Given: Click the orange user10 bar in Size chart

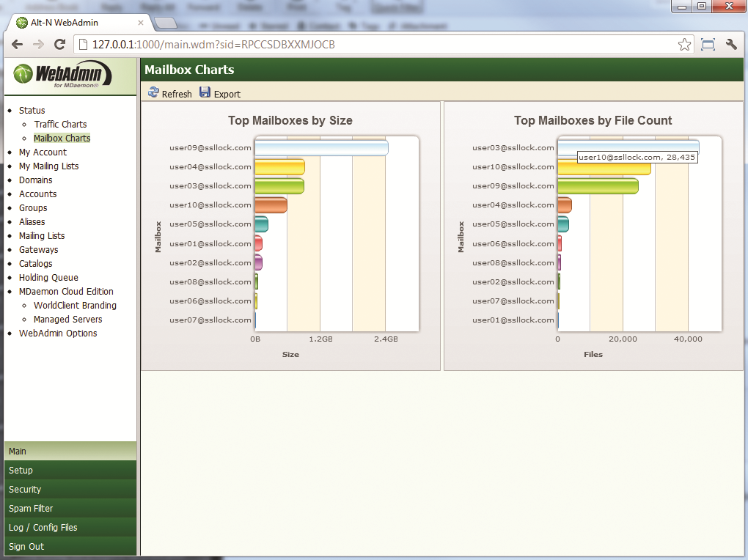Looking at the screenshot, I should pos(271,205).
